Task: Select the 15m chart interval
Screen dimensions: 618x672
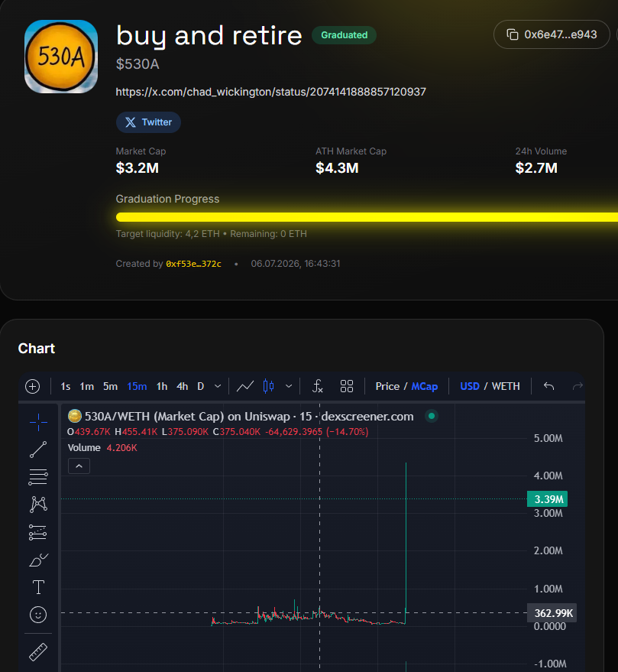Action: pyautogui.click(x=137, y=386)
